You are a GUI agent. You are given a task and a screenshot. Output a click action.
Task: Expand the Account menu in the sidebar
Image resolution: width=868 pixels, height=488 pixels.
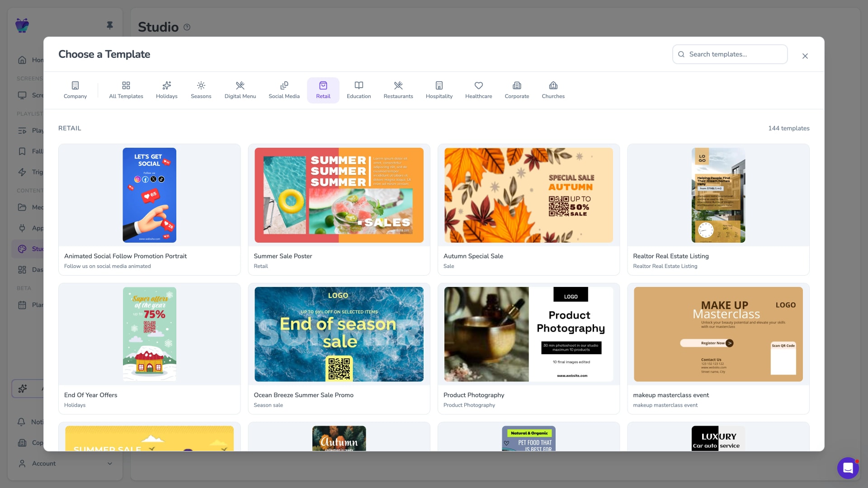click(65, 464)
